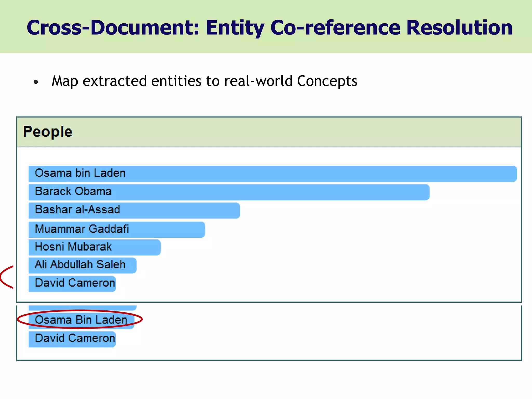
Task: Click the Ali Abdullah Saleh bar
Action: [82, 265]
